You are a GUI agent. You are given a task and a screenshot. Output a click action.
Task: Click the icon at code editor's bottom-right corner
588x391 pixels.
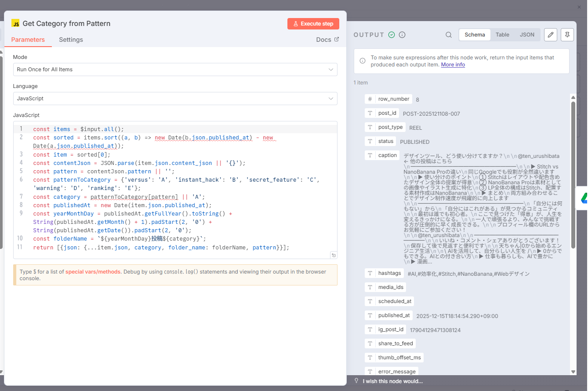(334, 256)
